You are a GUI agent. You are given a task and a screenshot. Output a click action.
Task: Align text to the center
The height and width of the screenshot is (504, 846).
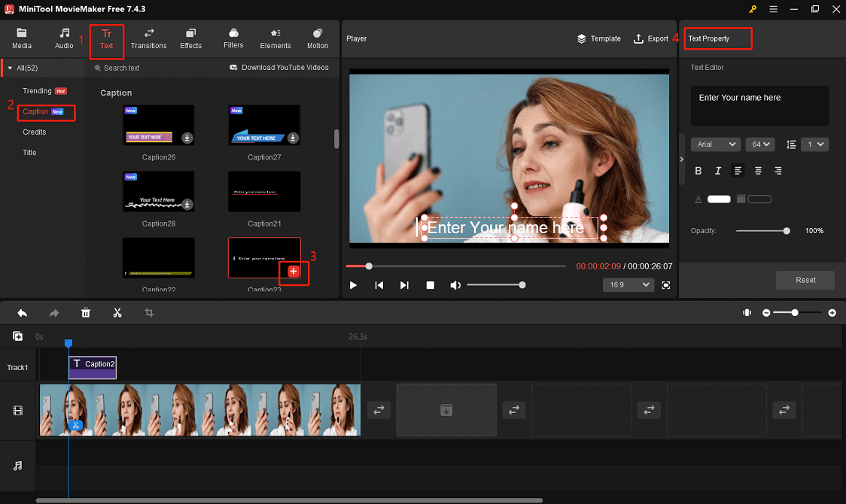(x=758, y=171)
